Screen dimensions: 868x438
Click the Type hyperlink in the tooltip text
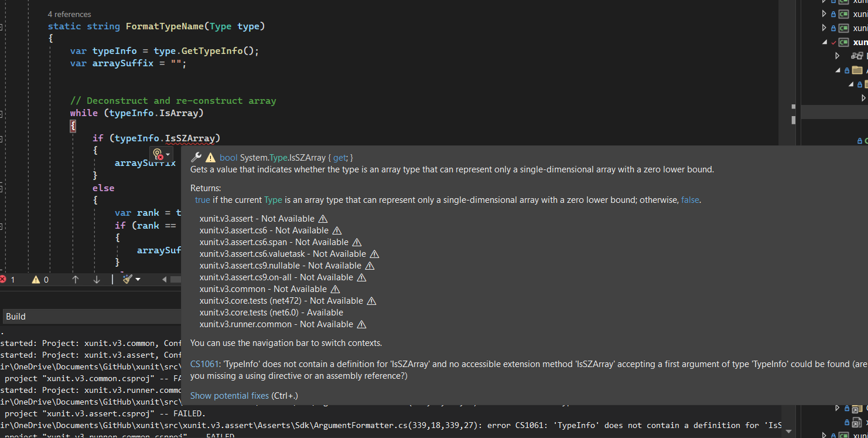tap(273, 199)
